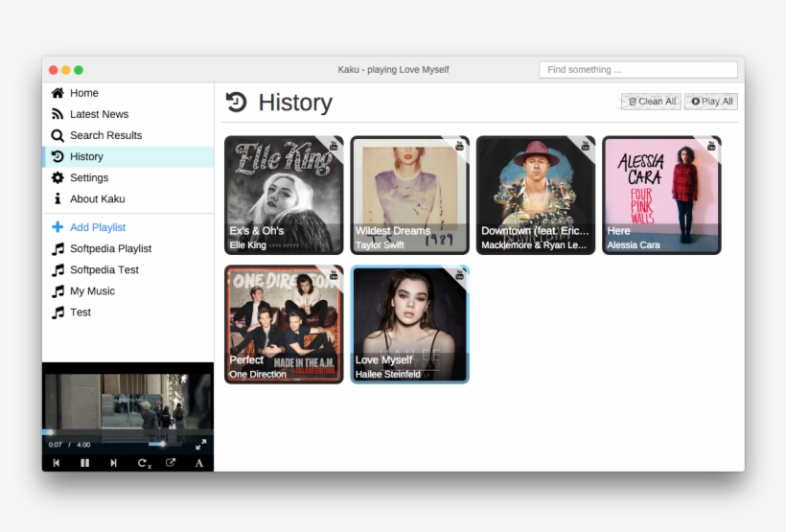Open Softpedia Test playlist
The width and height of the screenshot is (786, 532).
[127, 269]
